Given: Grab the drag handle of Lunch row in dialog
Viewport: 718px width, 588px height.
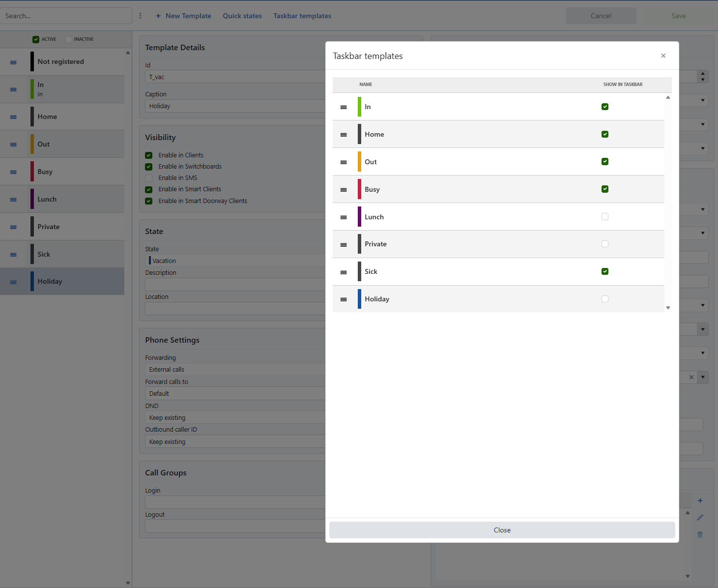Looking at the screenshot, I should (344, 217).
